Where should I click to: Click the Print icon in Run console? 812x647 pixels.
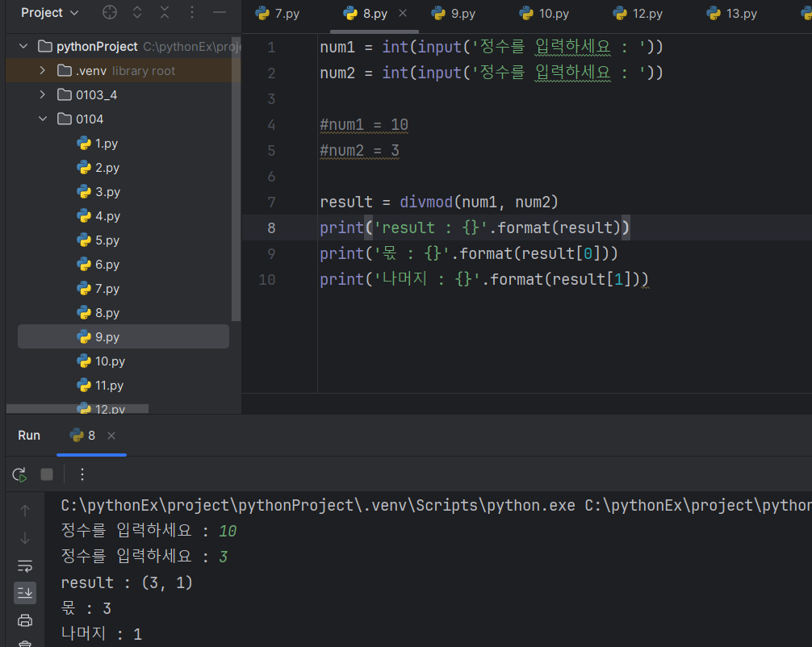point(25,620)
